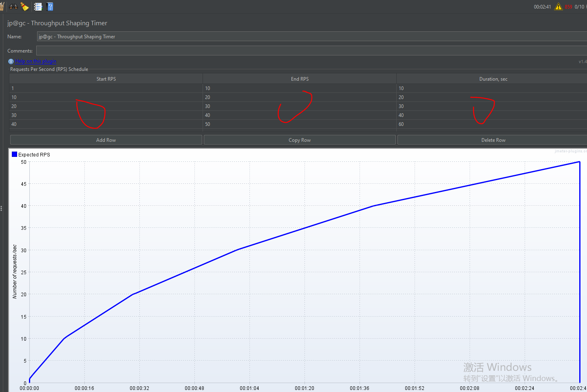Select the Duration cell with value 60
Screen dimensions: 587x392
(x=492, y=124)
